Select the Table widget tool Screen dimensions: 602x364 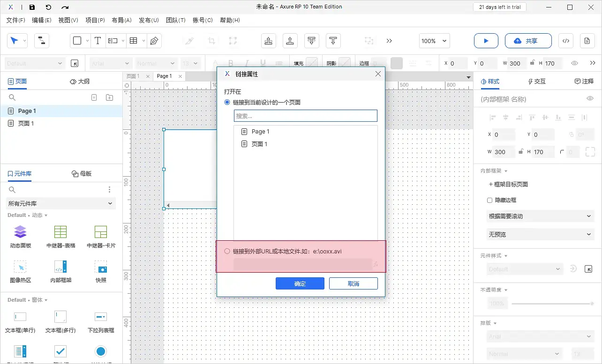point(135,41)
